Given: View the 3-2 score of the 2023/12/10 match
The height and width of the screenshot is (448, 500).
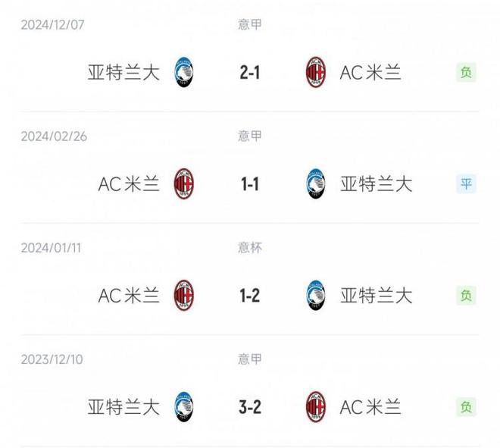Looking at the screenshot, I should coord(249,407).
